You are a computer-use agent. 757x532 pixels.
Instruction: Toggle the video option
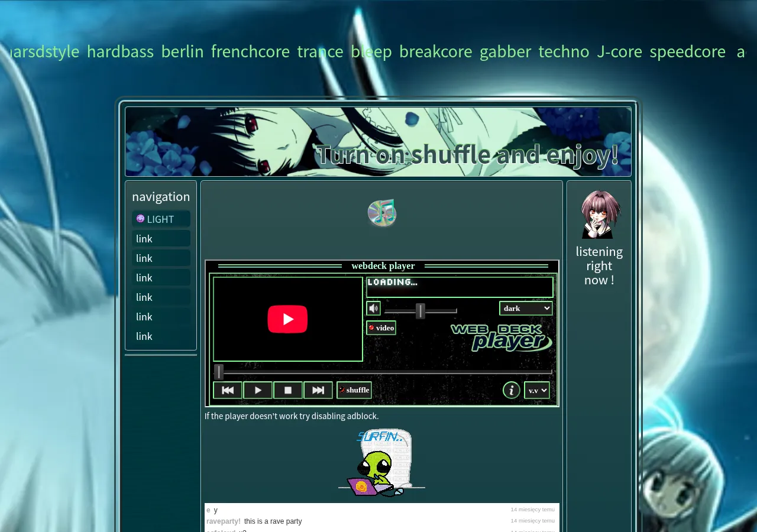click(381, 328)
